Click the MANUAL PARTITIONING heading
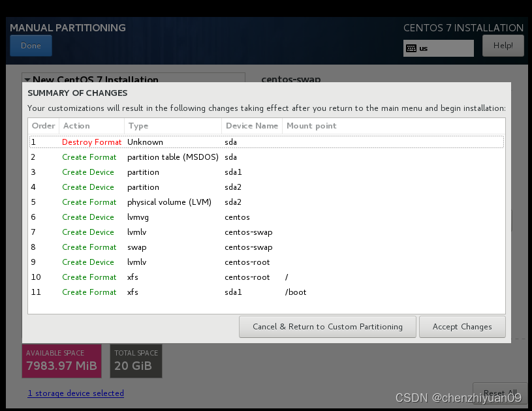The height and width of the screenshot is (411, 532). click(68, 28)
